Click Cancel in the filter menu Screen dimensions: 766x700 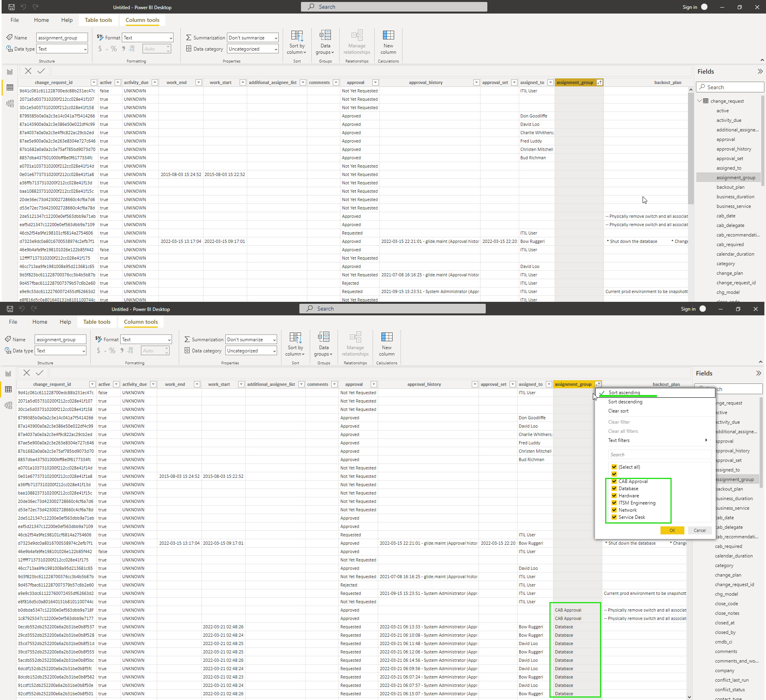pos(700,530)
